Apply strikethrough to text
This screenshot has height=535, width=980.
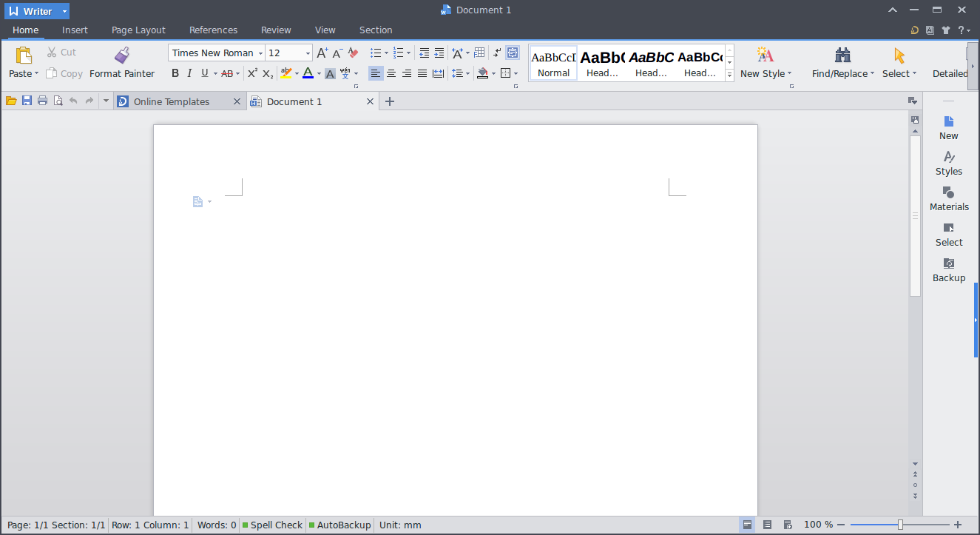click(x=227, y=73)
